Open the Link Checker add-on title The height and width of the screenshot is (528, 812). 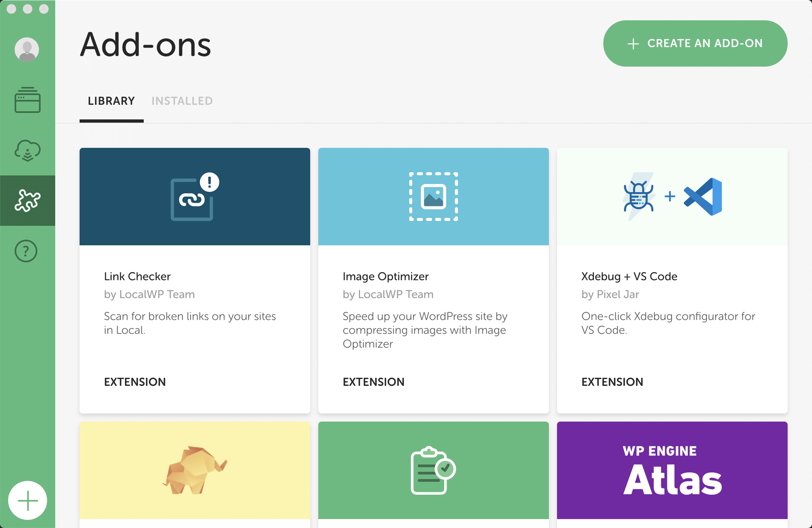click(137, 276)
